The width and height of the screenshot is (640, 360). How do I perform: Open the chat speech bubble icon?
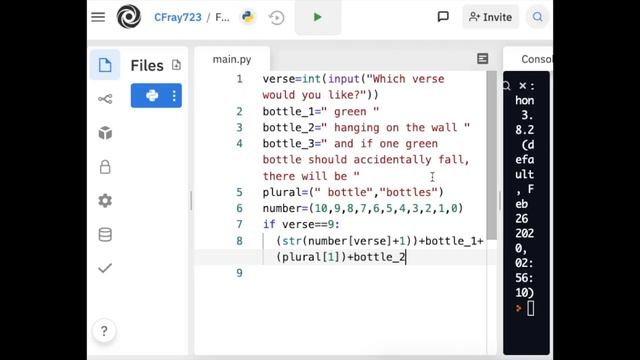tap(443, 17)
